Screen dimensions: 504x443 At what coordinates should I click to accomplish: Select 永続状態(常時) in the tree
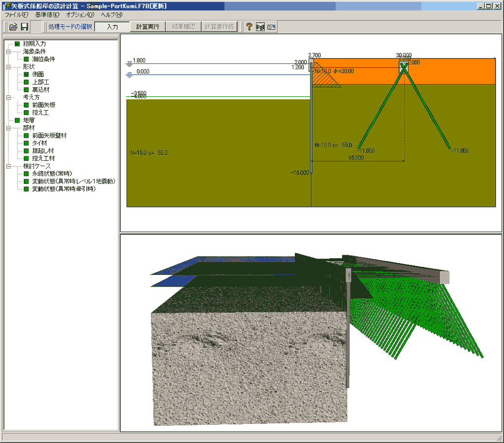pyautogui.click(x=51, y=174)
